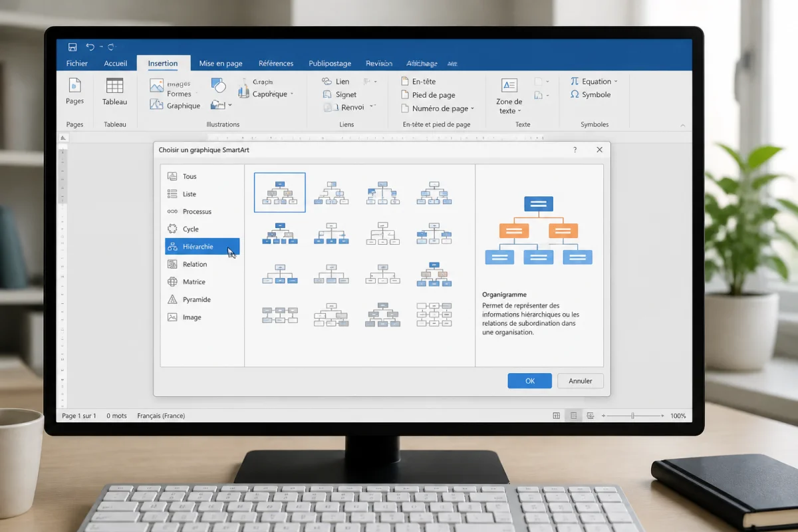This screenshot has width=798, height=532.
Task: Open the Références tab
Action: 276,64
